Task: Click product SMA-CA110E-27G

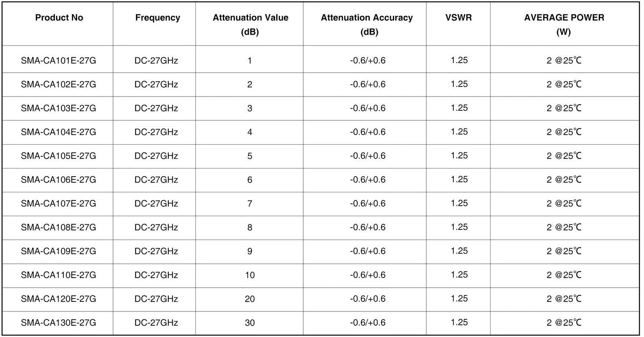Action: click(59, 275)
